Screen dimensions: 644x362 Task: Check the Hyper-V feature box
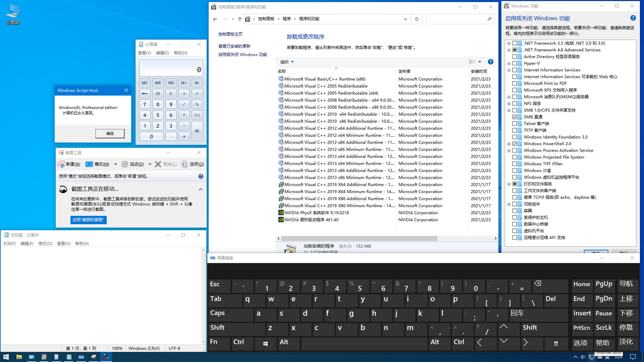coord(515,63)
